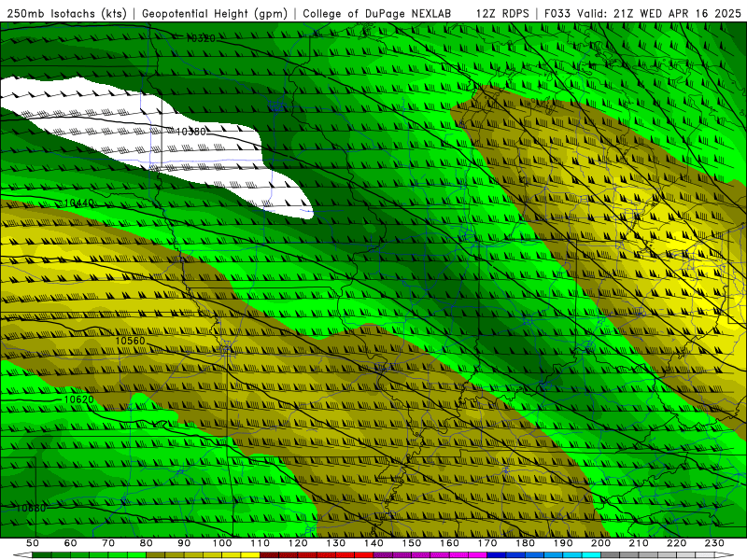Image resolution: width=747 pixels, height=560 pixels.
Task: Click the 60 label on the color scale
Action: (70, 543)
